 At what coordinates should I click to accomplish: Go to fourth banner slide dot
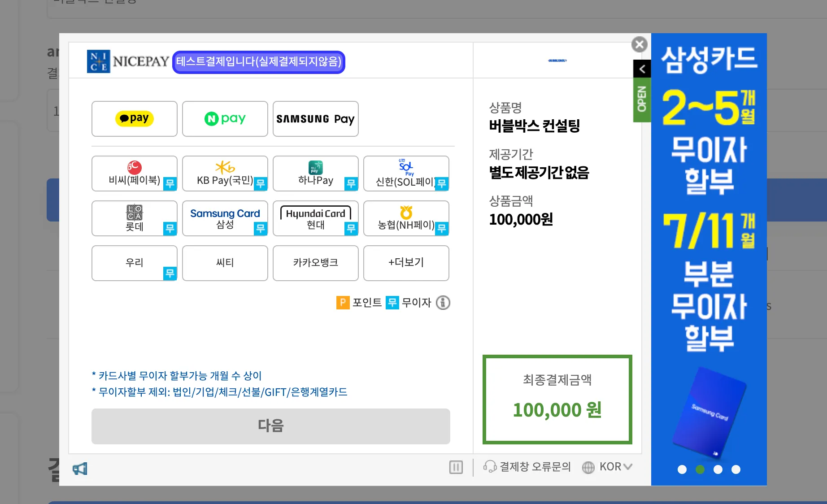736,469
